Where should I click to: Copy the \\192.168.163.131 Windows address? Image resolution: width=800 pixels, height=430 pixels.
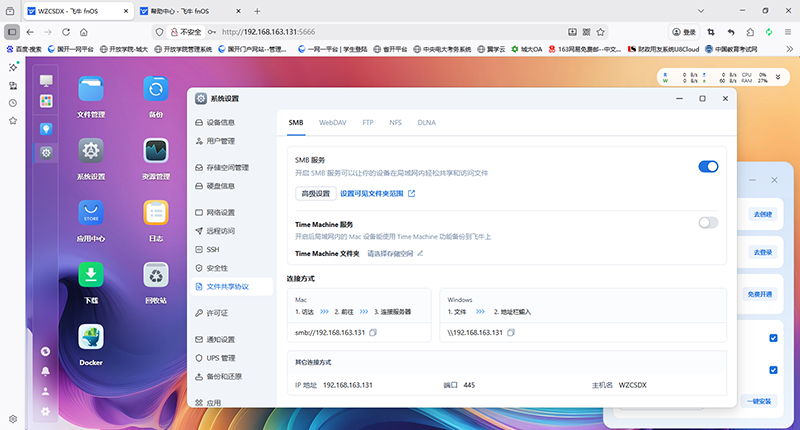(x=511, y=333)
